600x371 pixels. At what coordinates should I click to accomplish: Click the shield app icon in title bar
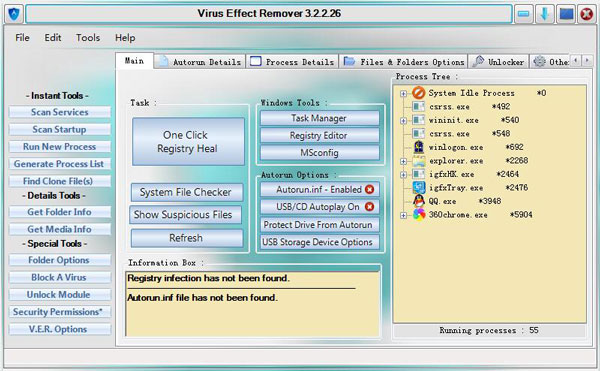point(14,14)
